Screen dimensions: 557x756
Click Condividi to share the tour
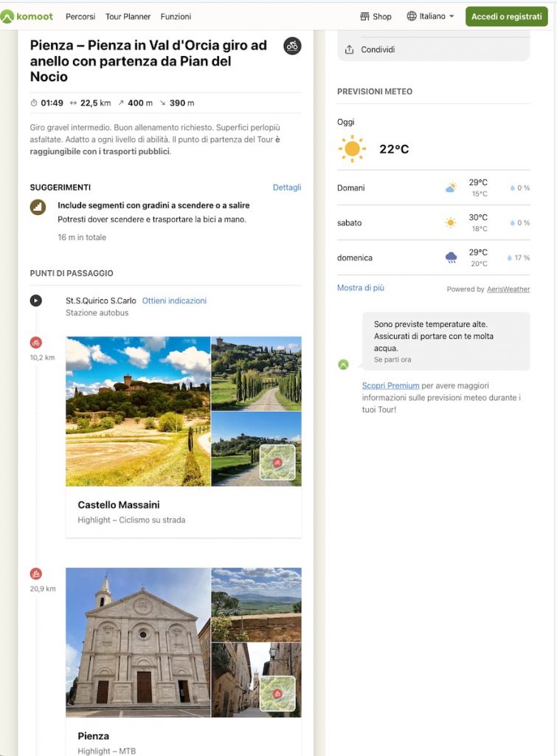pos(378,49)
